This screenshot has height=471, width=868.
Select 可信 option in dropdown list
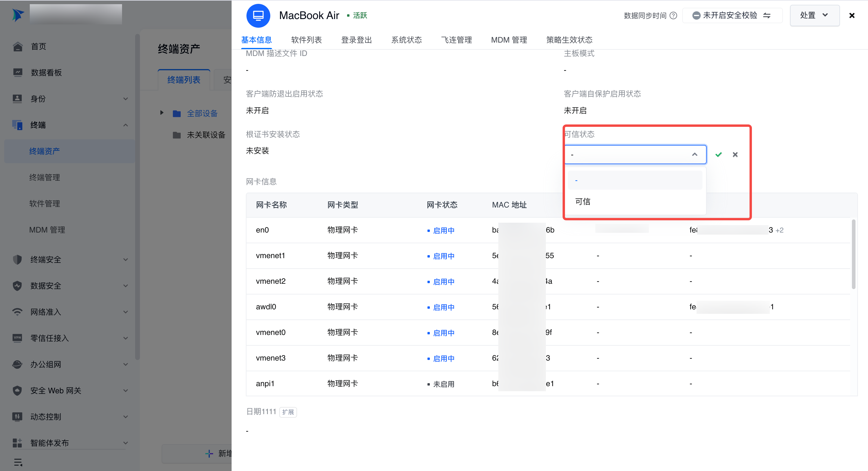point(583,202)
